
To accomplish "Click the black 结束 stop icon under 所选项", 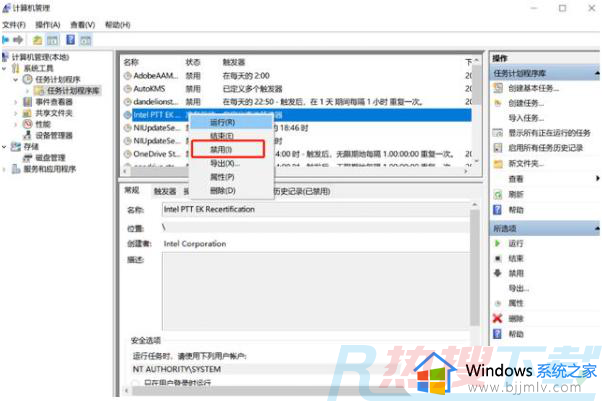I will coord(498,258).
